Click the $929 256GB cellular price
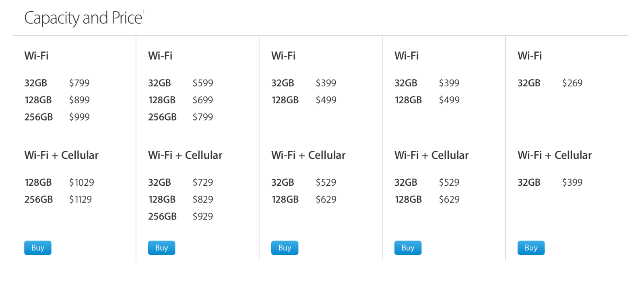The height and width of the screenshot is (291, 644). [x=203, y=217]
